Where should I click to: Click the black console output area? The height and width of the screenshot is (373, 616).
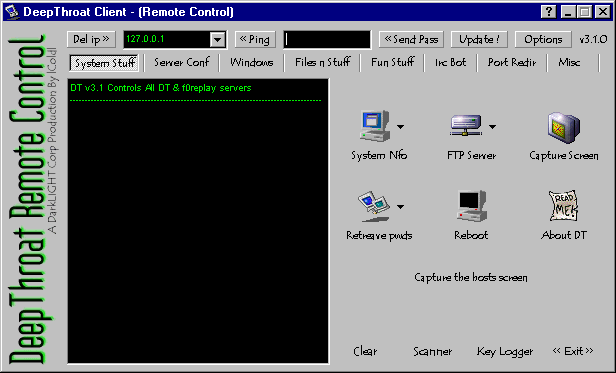(198, 221)
